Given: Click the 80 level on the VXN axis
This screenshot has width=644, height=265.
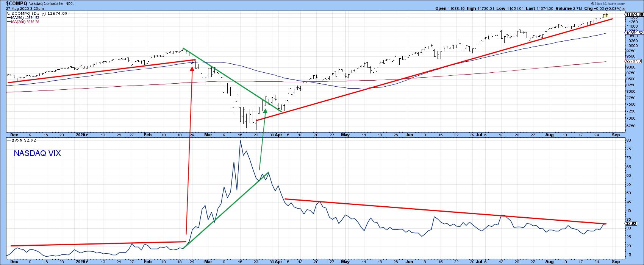Looking at the screenshot, I should click(x=628, y=140).
